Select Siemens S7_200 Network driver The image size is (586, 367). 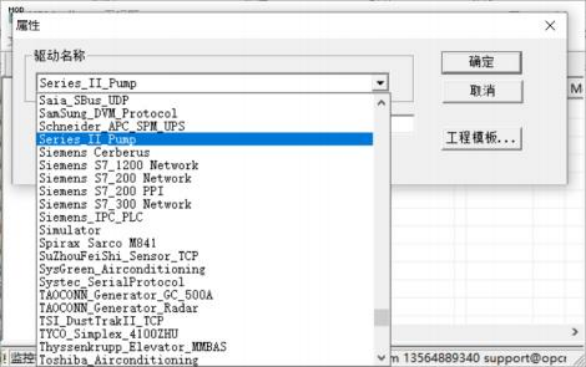pos(206,178)
